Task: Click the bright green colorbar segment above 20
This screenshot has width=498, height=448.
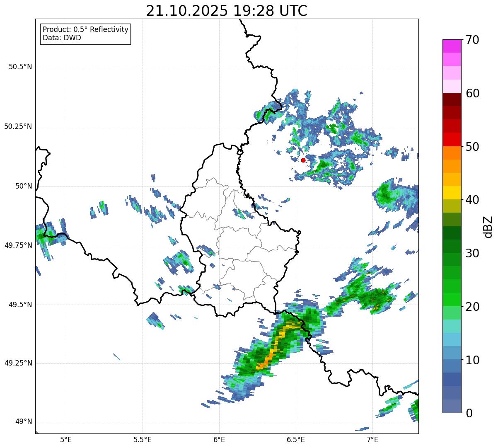Action: [x=452, y=300]
